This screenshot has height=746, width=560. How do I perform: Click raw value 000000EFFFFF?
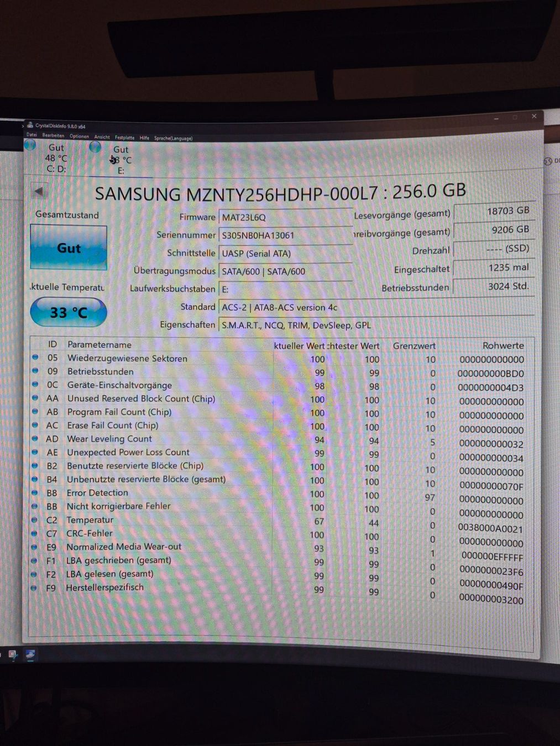492,557
